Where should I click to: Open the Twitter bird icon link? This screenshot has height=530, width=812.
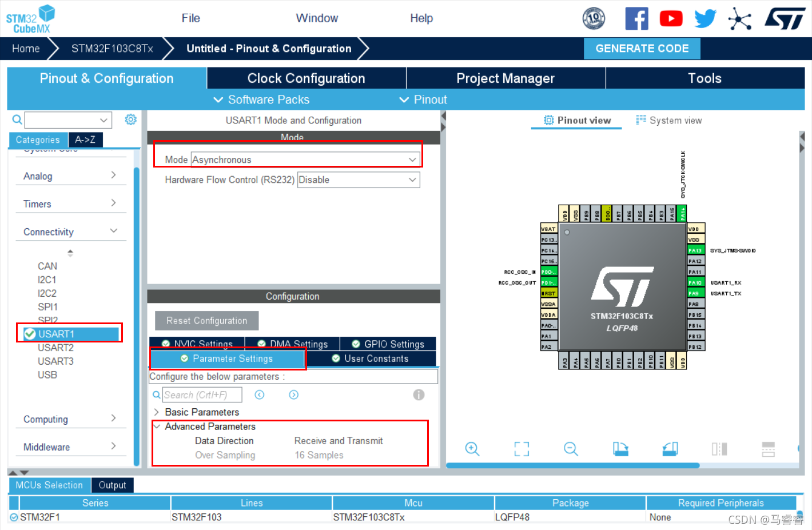point(705,18)
